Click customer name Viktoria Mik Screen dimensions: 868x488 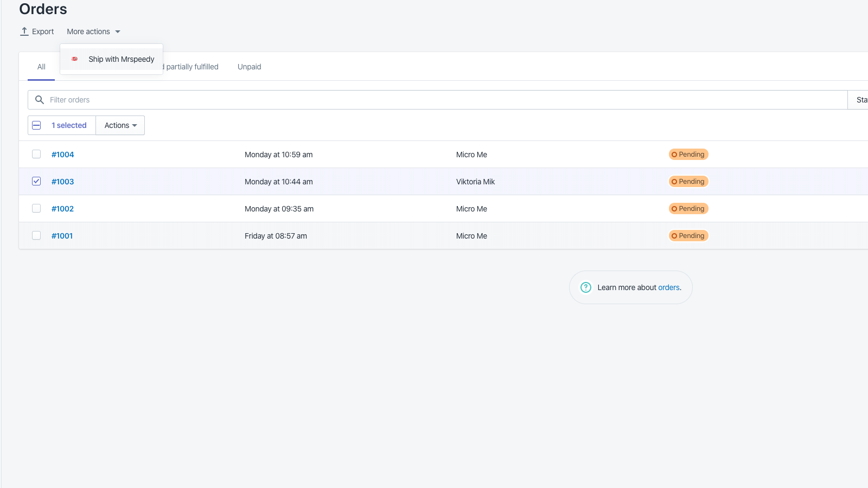(476, 182)
